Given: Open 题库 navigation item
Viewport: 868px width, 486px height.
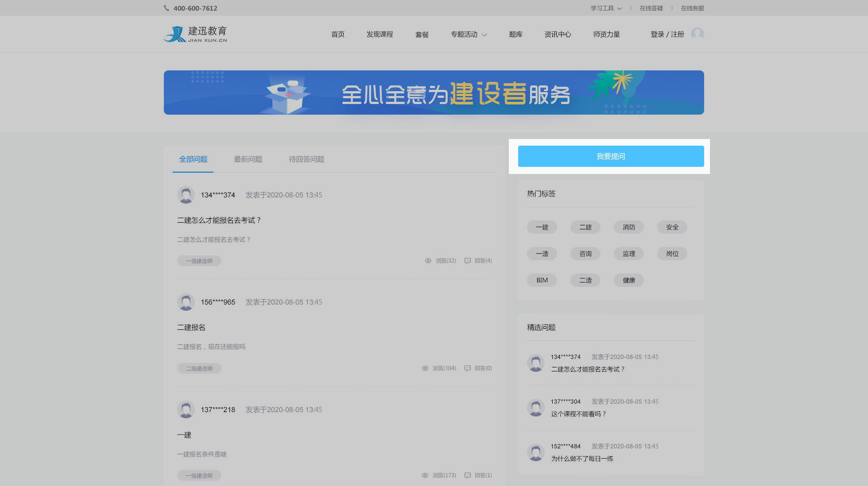Looking at the screenshot, I should (515, 34).
